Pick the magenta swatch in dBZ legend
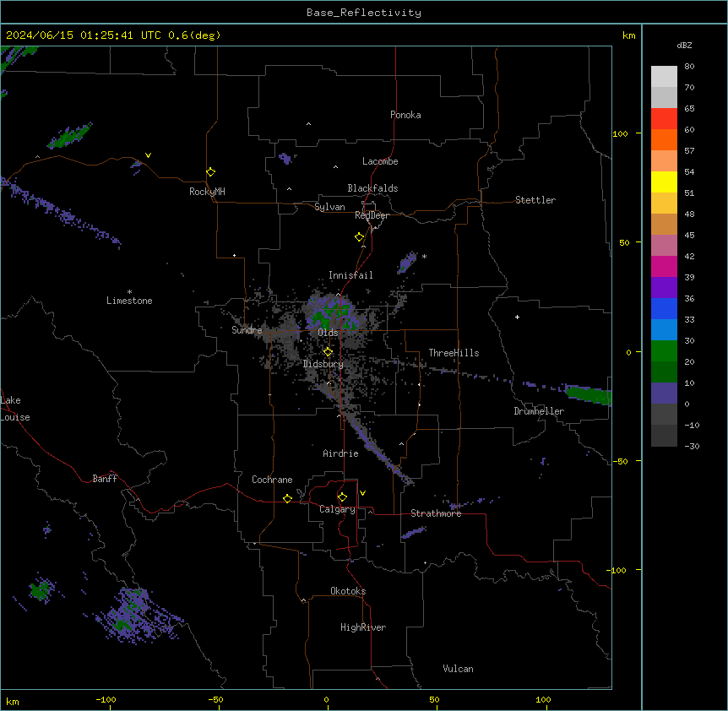Screen dimensions: 728x711 point(664,266)
